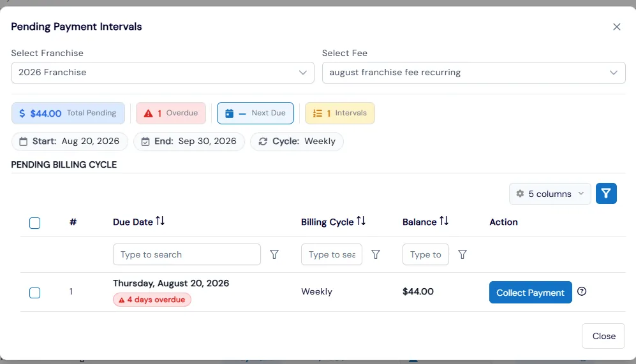Click the 1 Intervals badge
The image size is (636, 364).
click(340, 113)
